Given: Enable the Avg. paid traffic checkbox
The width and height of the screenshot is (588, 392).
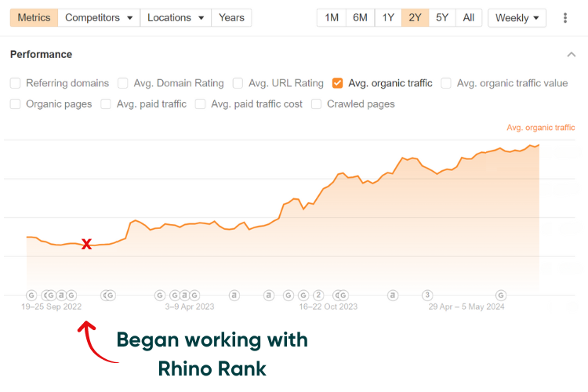Looking at the screenshot, I should coord(106,104).
